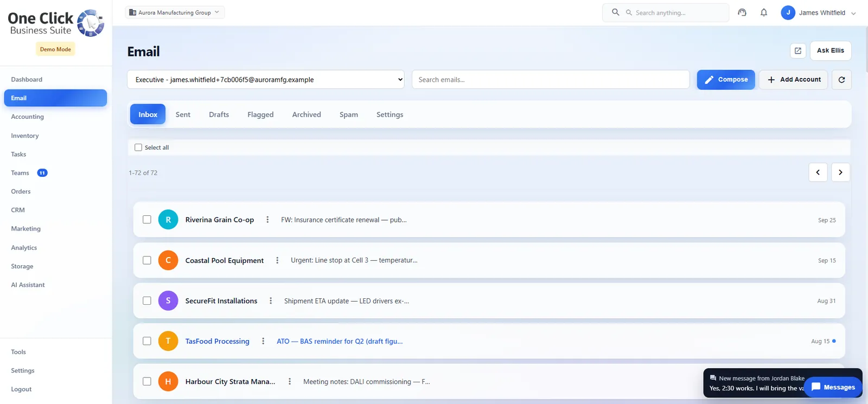The width and height of the screenshot is (868, 404).
Task: Open email in a new window icon
Action: coord(798,50)
